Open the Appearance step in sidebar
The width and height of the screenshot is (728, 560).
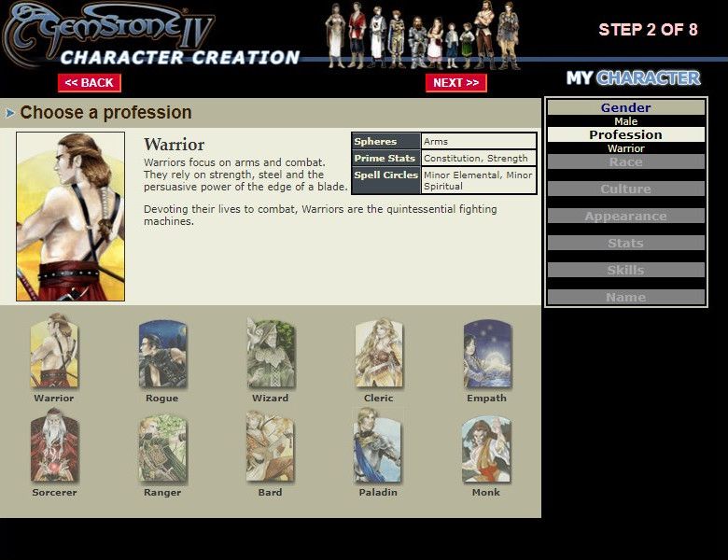[x=625, y=217]
